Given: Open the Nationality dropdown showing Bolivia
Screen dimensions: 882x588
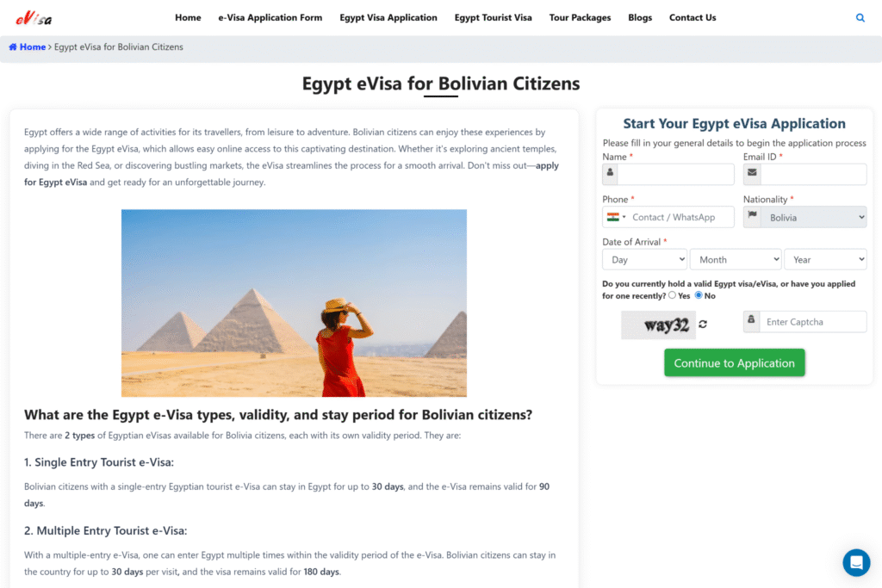Looking at the screenshot, I should click(x=814, y=217).
